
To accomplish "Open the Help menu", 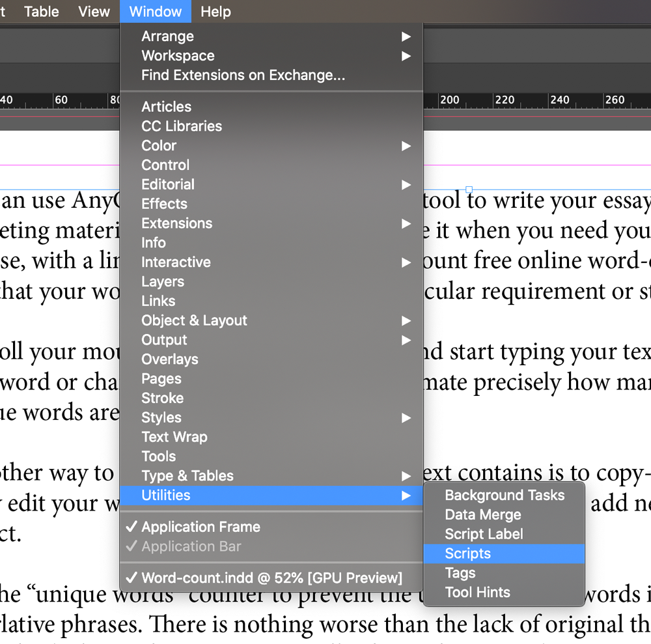I will 215,12.
